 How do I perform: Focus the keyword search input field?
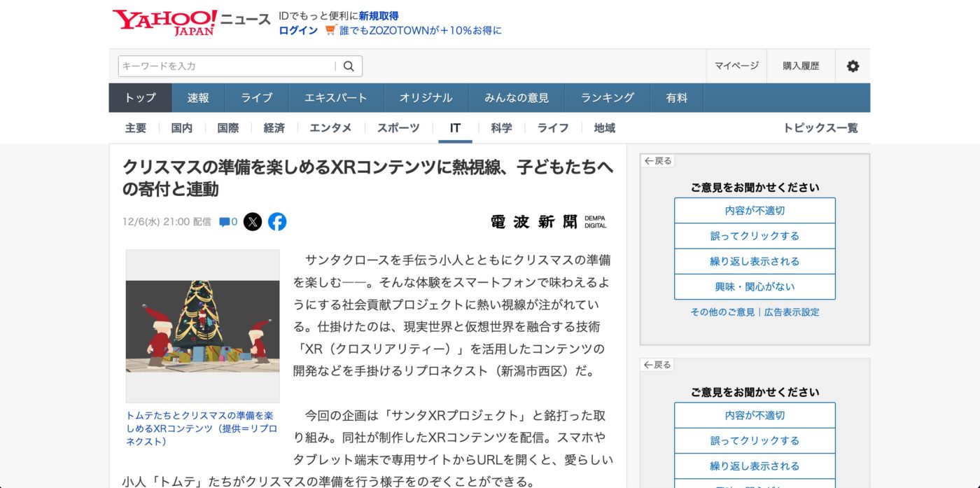[x=227, y=67]
